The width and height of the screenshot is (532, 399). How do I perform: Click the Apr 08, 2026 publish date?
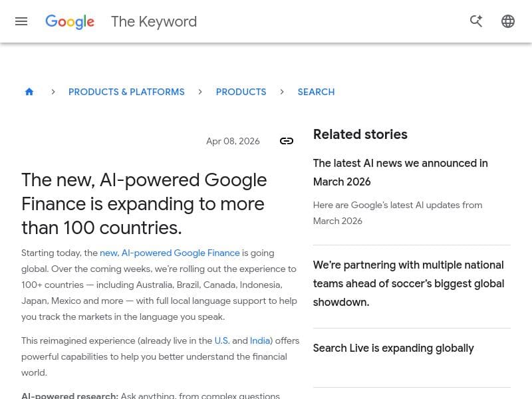(x=233, y=141)
